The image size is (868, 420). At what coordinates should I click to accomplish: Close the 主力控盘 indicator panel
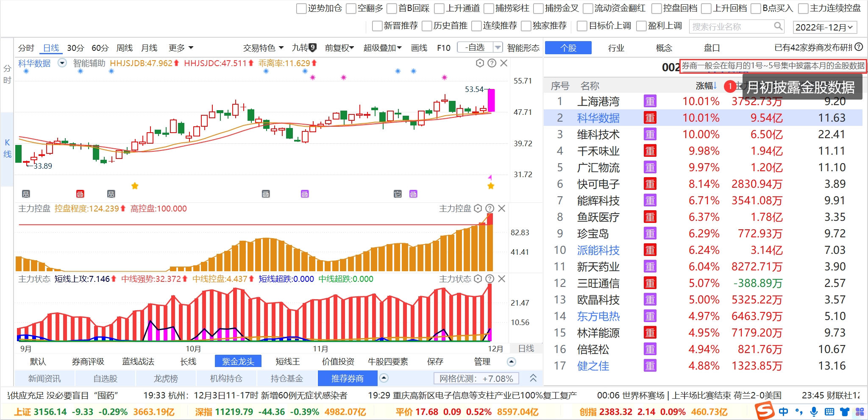[x=501, y=209]
